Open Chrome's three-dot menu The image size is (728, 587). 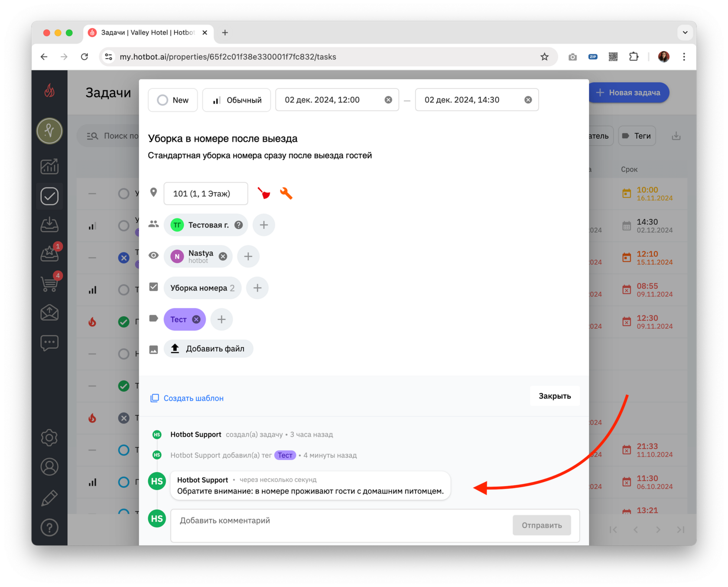click(x=684, y=57)
